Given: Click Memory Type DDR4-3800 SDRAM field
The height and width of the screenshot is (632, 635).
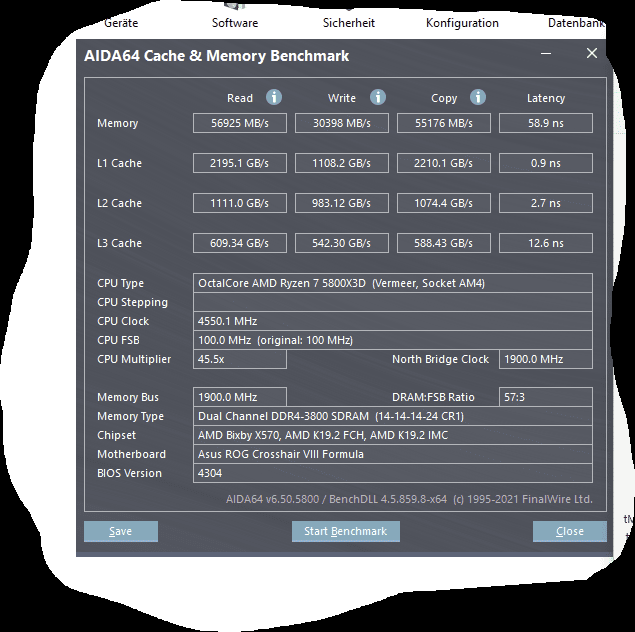Looking at the screenshot, I should point(393,416).
